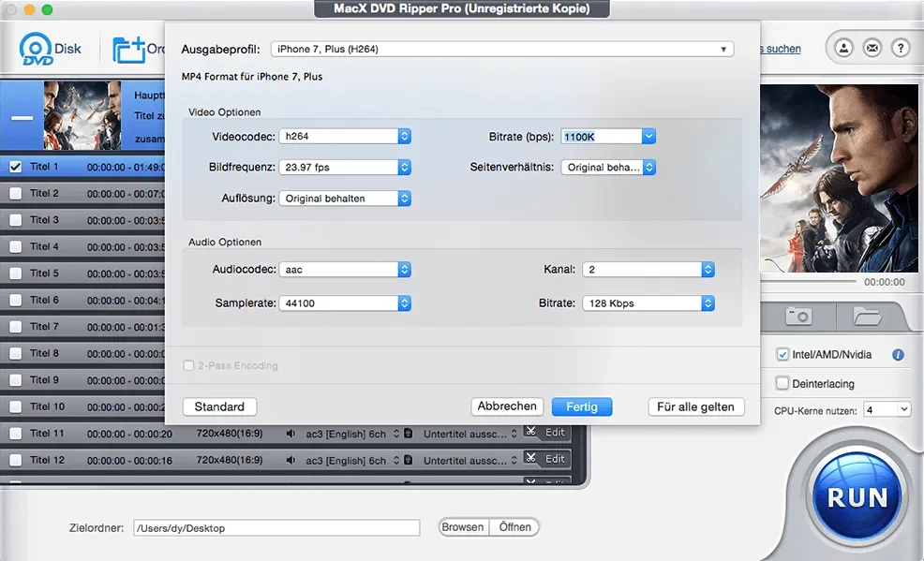This screenshot has height=561, width=924.
Task: Click the Für alle gelten button
Action: [x=696, y=406]
